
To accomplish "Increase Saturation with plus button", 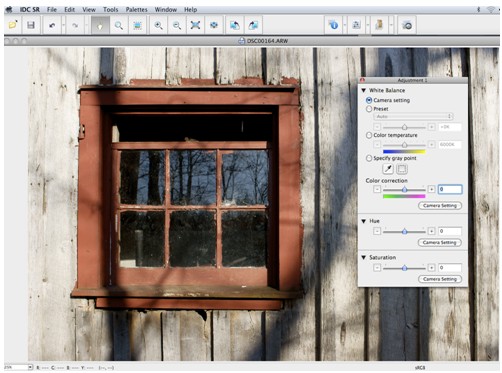I will point(431,268).
